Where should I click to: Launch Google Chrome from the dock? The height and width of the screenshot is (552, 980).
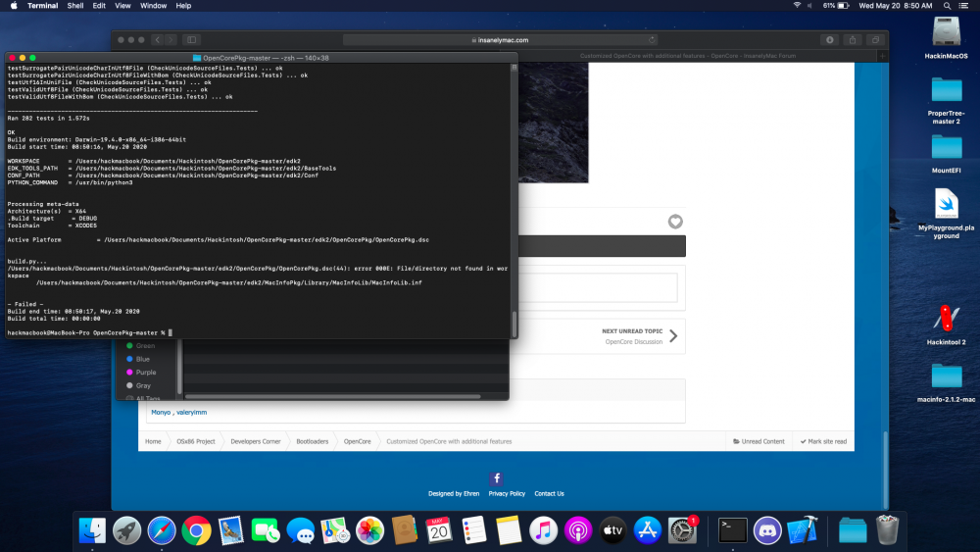point(196,530)
